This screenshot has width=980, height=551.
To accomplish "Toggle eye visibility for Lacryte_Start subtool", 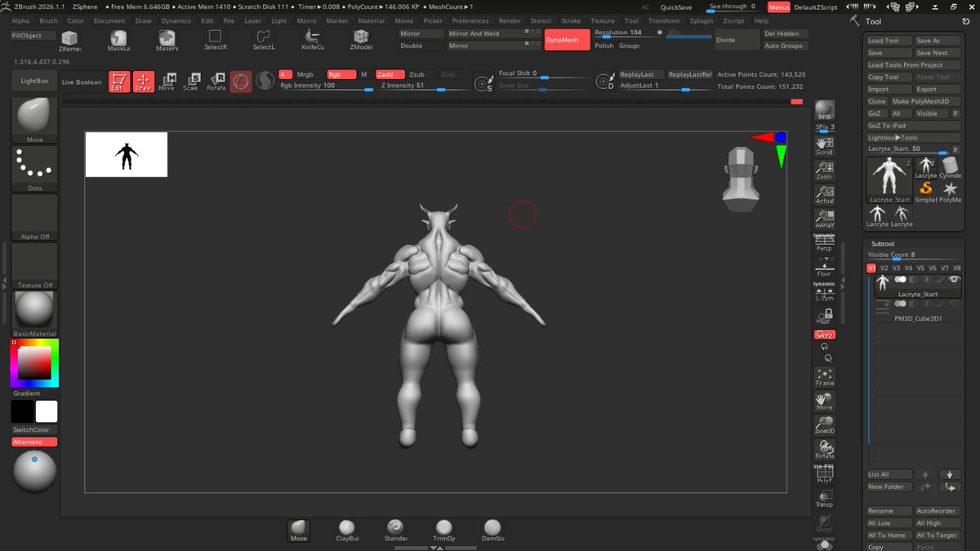I will click(953, 280).
